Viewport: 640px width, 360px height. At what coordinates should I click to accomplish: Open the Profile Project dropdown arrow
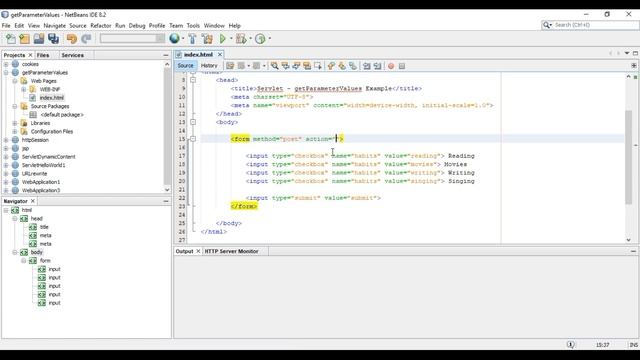[x=269, y=39]
